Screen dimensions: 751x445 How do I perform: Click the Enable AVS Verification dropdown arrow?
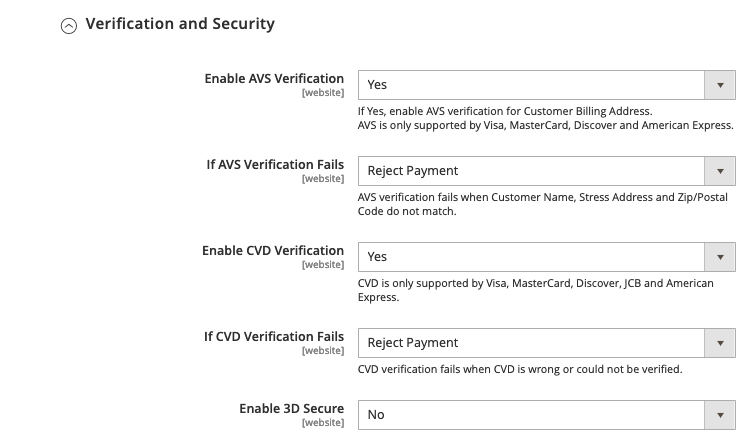(x=720, y=85)
